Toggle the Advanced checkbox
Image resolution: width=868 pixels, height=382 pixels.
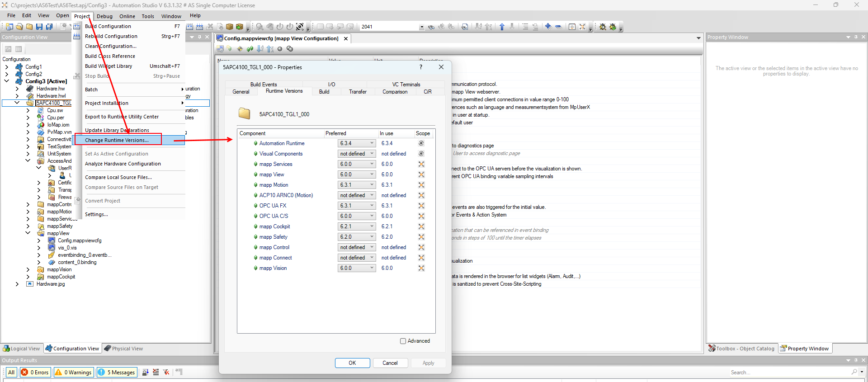pyautogui.click(x=403, y=341)
